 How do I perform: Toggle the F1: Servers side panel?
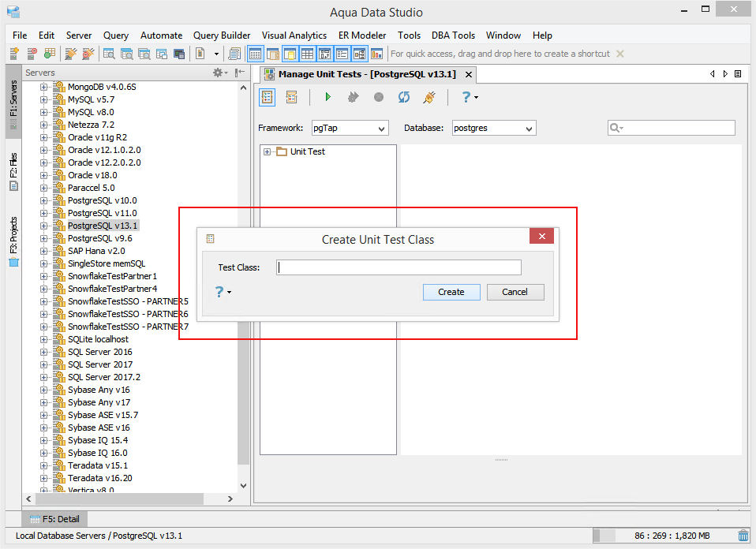click(13, 98)
